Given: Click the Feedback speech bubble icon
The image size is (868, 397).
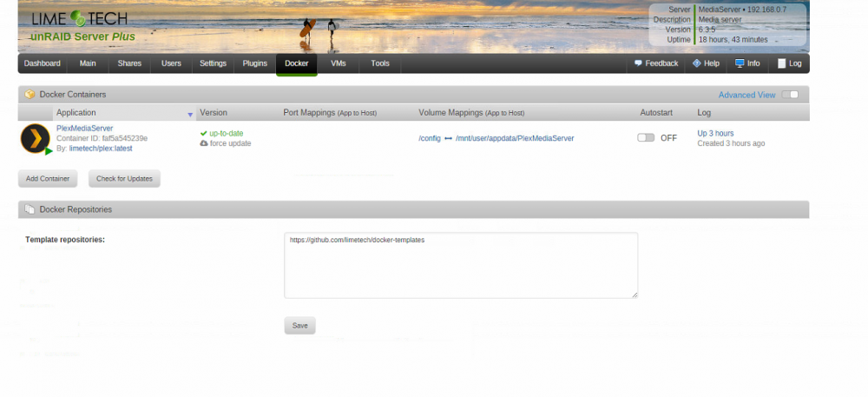Looking at the screenshot, I should [638, 63].
